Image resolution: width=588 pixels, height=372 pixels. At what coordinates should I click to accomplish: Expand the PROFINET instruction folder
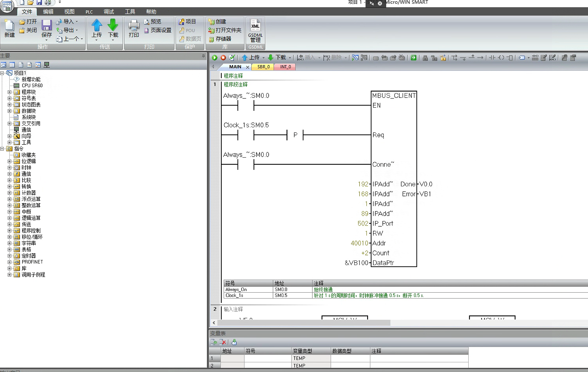[x=9, y=262]
